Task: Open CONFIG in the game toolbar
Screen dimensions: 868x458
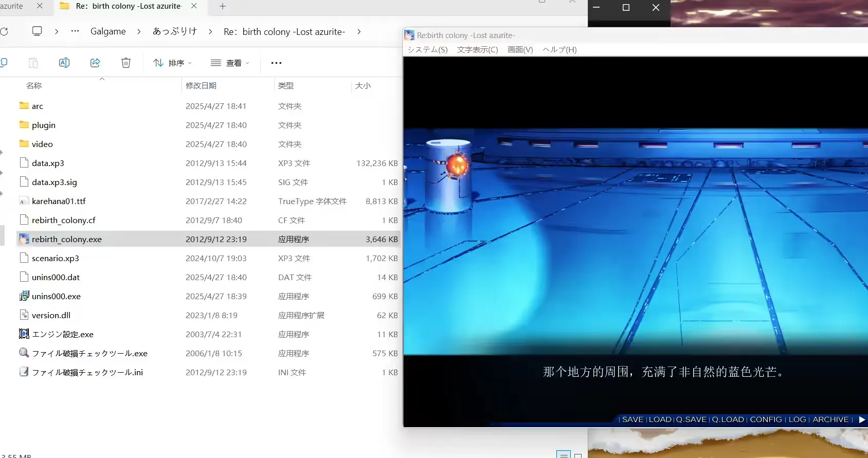Action: coord(766,419)
